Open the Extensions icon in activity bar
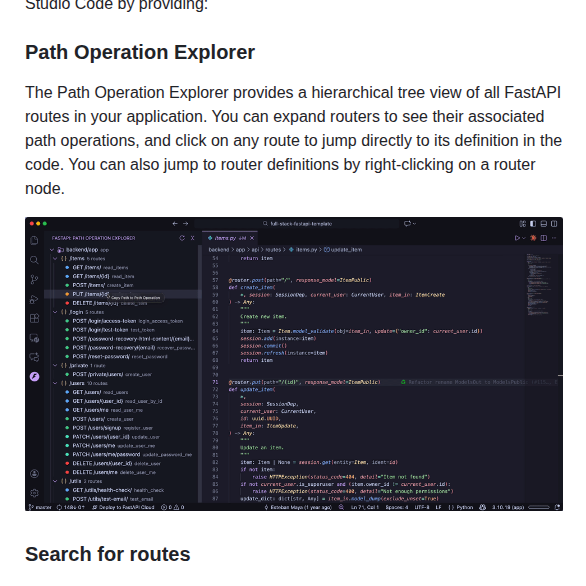Screen dimensions: 586x586 tap(34, 318)
